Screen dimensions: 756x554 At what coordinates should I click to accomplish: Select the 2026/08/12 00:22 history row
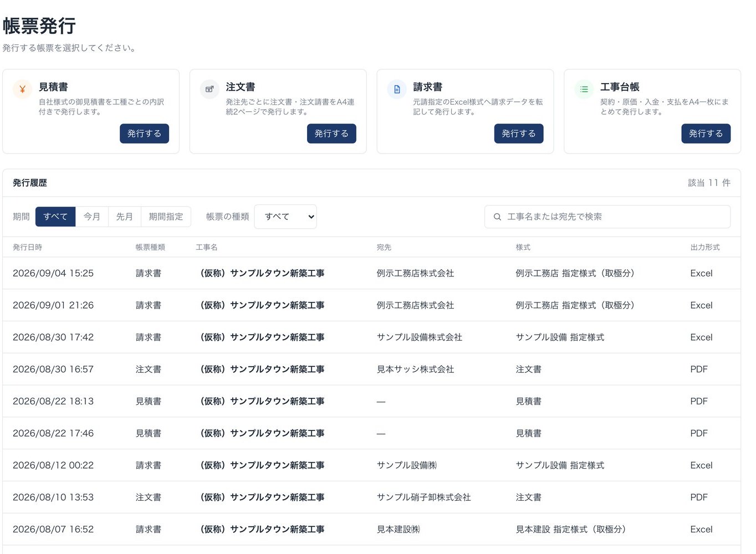click(x=371, y=465)
